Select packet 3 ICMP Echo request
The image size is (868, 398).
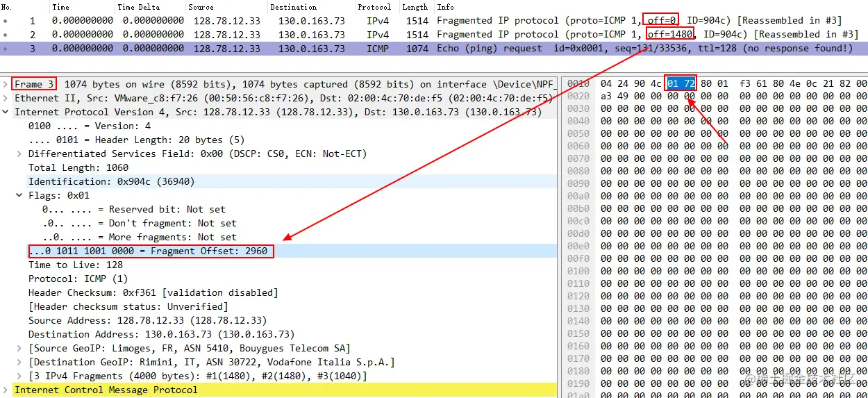click(434, 48)
